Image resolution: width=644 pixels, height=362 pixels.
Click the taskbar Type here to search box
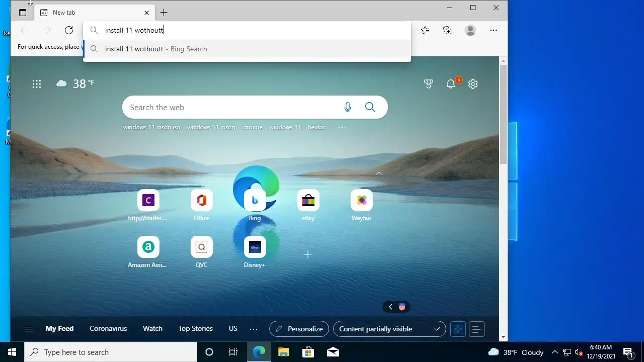click(111, 352)
